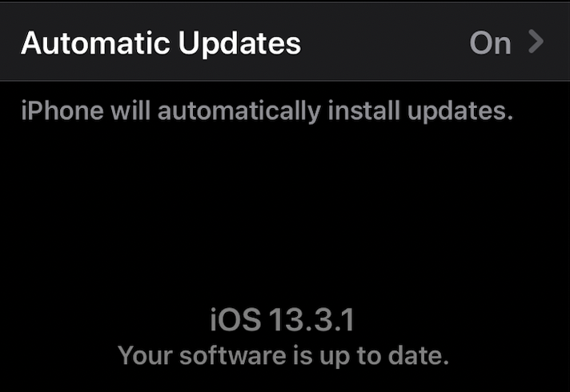Open the Automatic Updates settings row
This screenshot has width=570, height=392.
(285, 42)
